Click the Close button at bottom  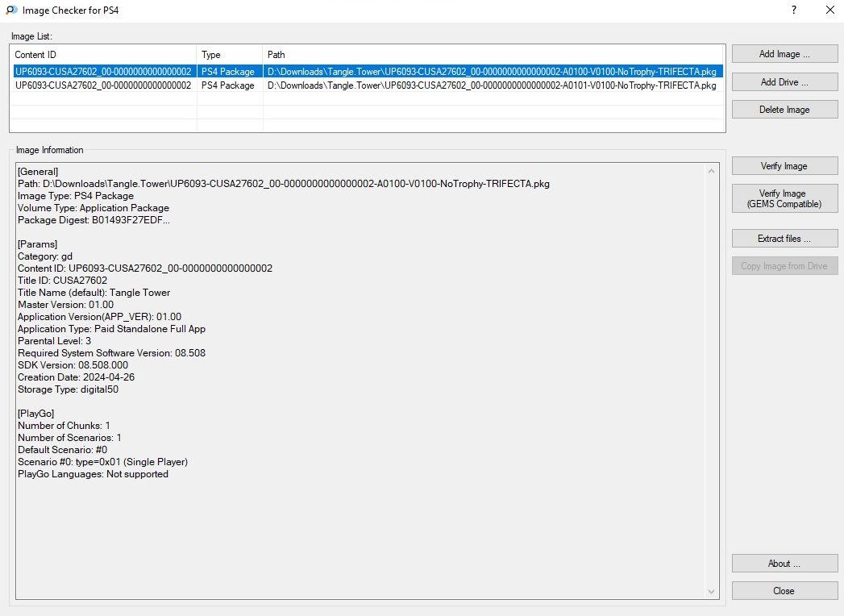[784, 591]
